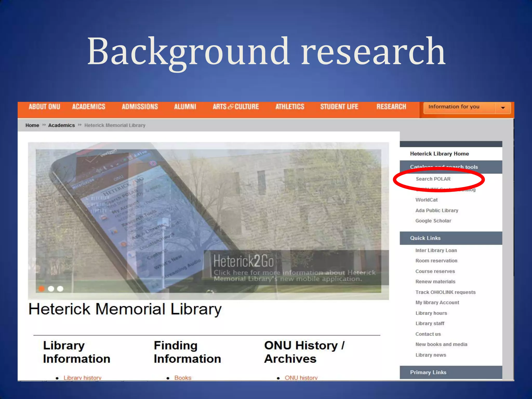The width and height of the screenshot is (532, 399).
Task: Open the Library hours link
Action: [x=431, y=313]
